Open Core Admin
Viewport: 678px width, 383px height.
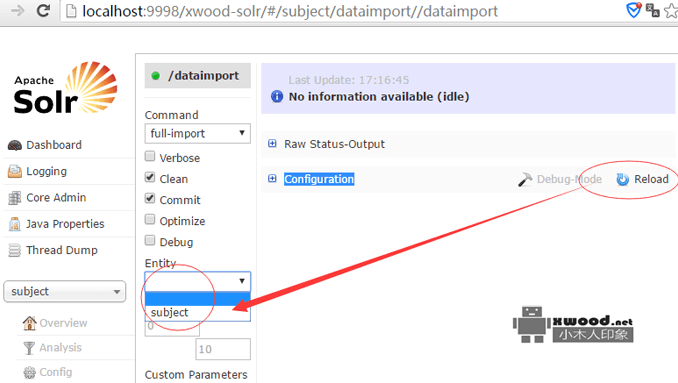[x=56, y=198]
